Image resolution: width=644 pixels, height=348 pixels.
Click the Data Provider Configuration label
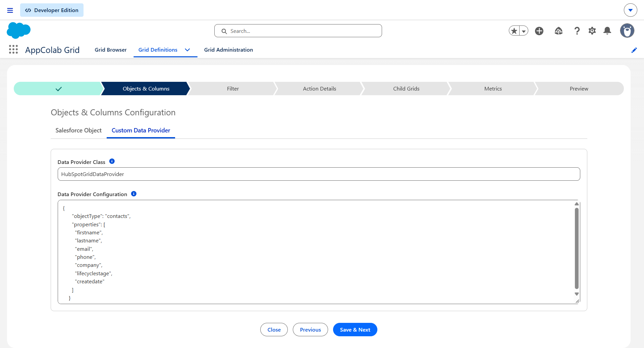[92, 194]
